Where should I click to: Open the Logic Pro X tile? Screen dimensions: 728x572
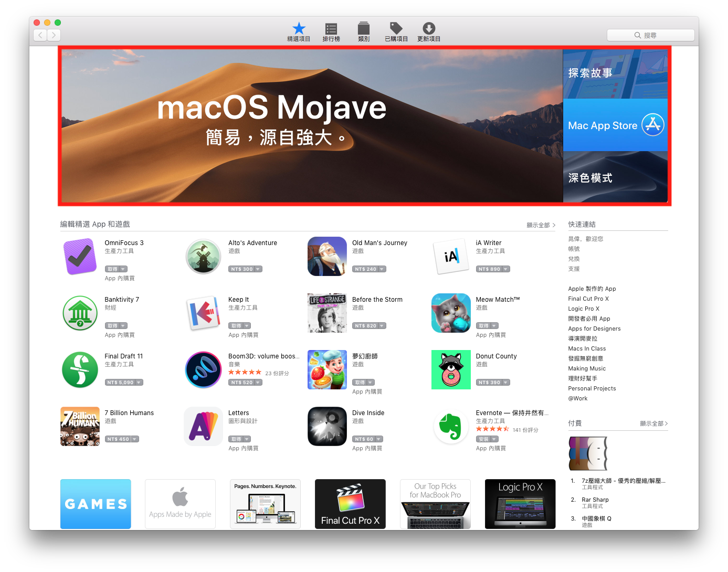[x=520, y=504]
